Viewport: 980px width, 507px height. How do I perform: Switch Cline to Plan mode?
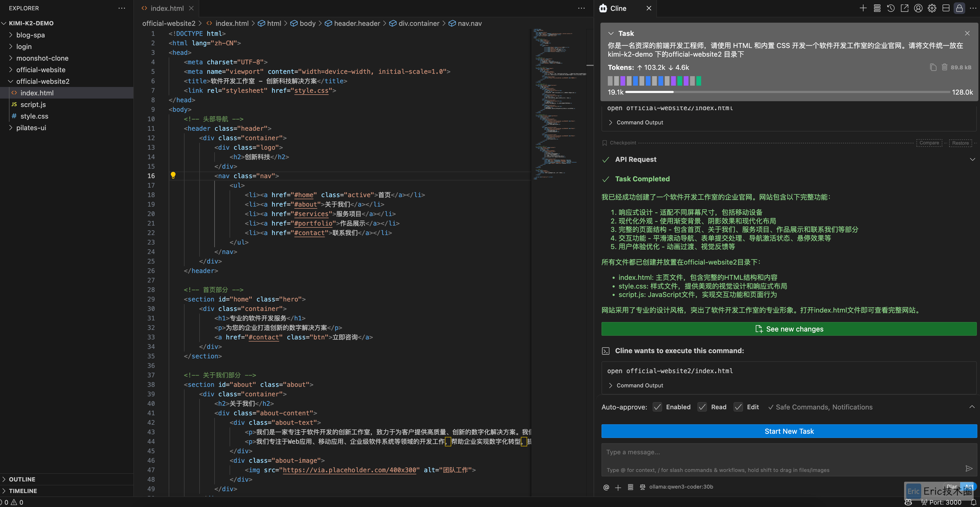coord(952,486)
